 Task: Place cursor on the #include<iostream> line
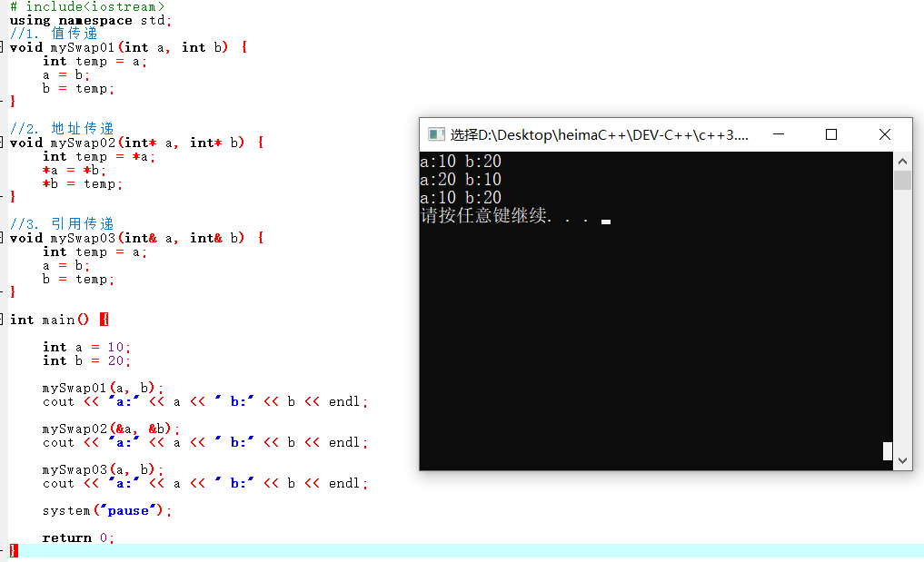point(87,6)
